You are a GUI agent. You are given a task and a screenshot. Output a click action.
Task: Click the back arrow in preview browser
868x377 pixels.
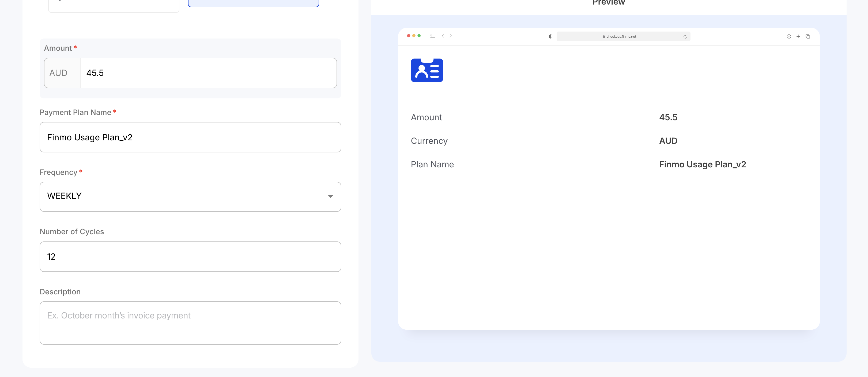443,36
